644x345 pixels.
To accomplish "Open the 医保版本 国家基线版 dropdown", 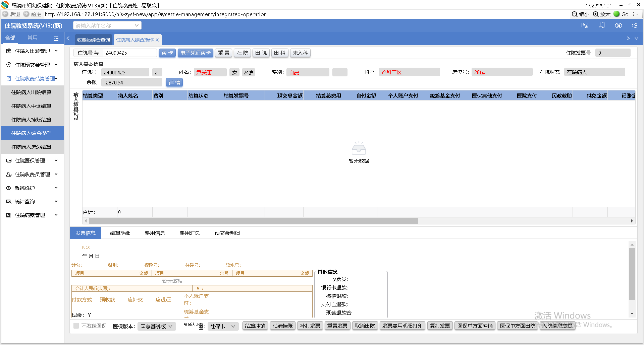I will point(157,326).
